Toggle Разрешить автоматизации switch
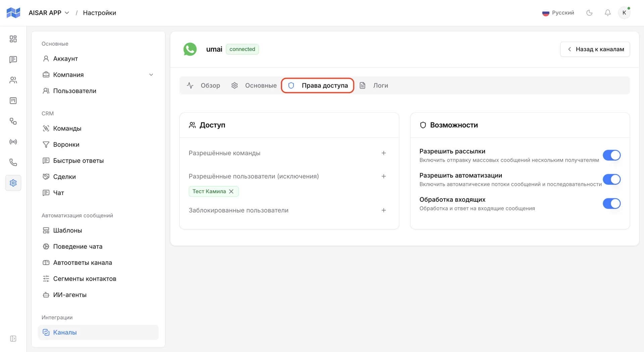The image size is (644, 352). click(x=611, y=179)
